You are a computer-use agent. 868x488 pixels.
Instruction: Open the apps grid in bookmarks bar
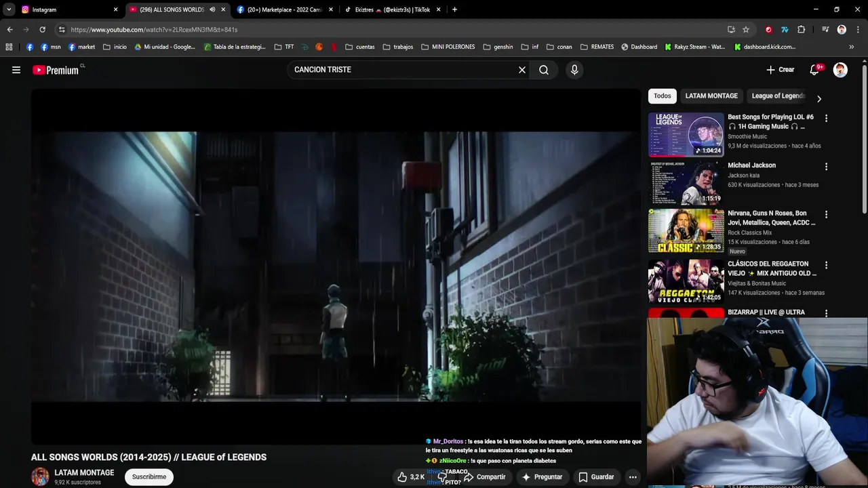[9, 47]
